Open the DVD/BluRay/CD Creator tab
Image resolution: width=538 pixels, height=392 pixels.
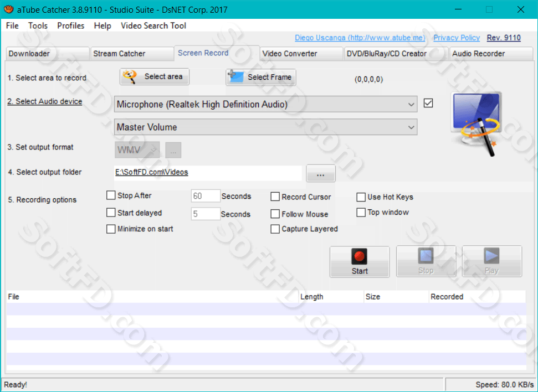point(396,54)
